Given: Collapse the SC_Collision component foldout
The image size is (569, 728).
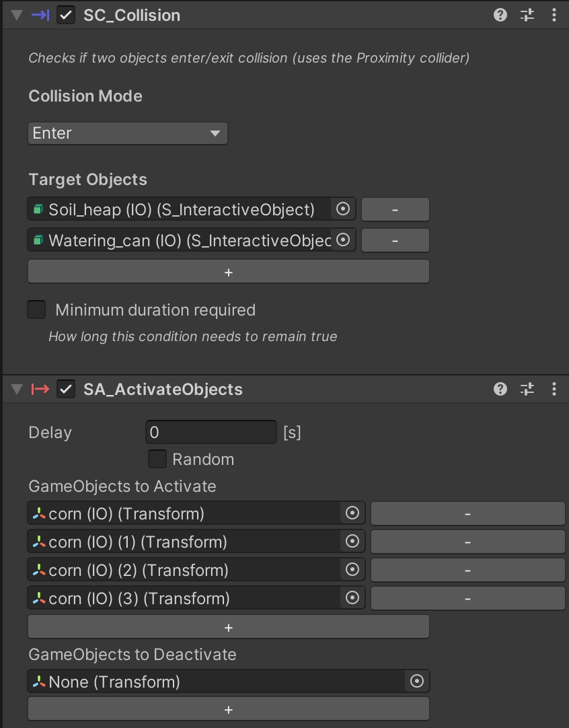Looking at the screenshot, I should (17, 15).
